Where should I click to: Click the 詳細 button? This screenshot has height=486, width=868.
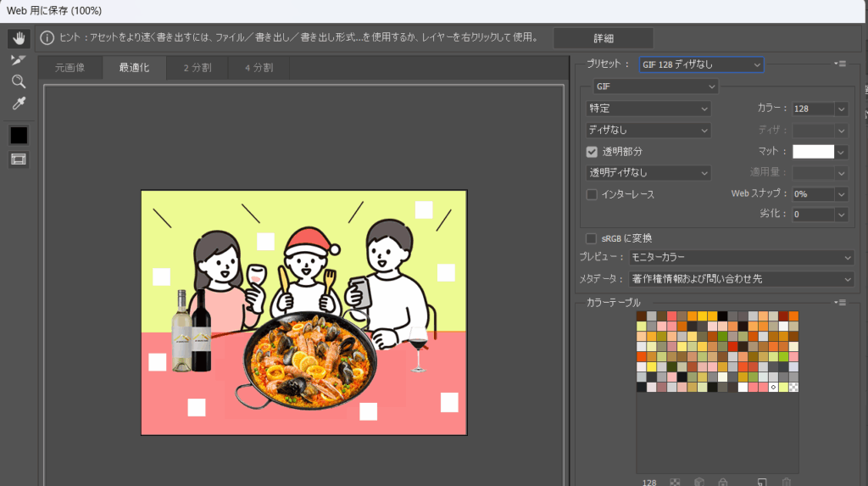[603, 38]
